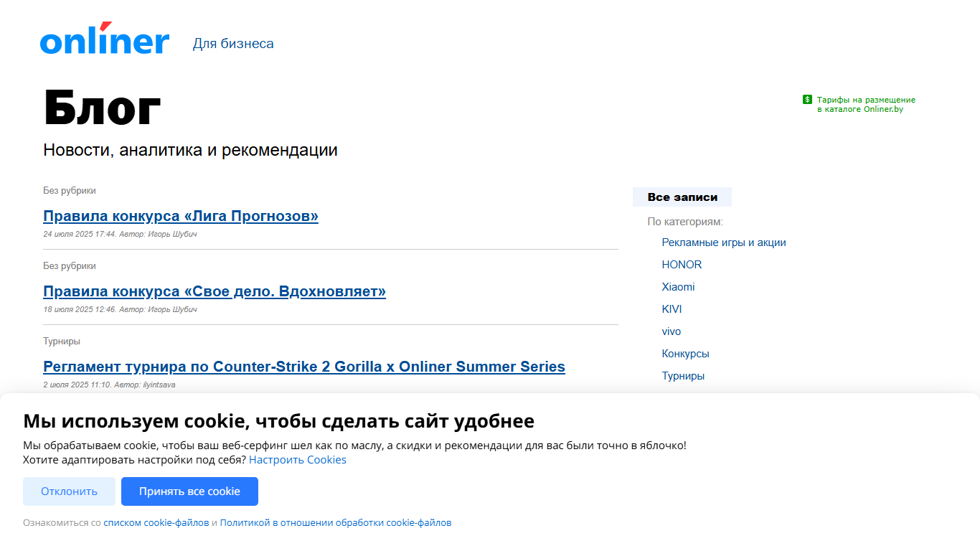This screenshot has width=980, height=551.
Task: Click the "По категориям:" label
Action: pos(685,222)
